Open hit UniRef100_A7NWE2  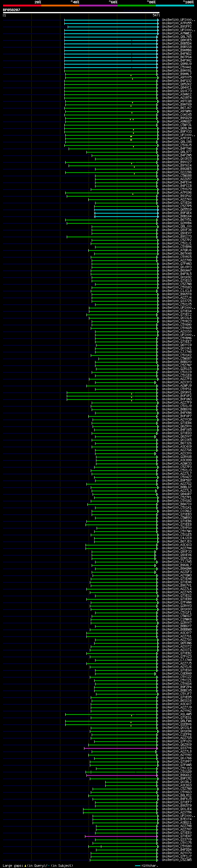pos(176,34)
